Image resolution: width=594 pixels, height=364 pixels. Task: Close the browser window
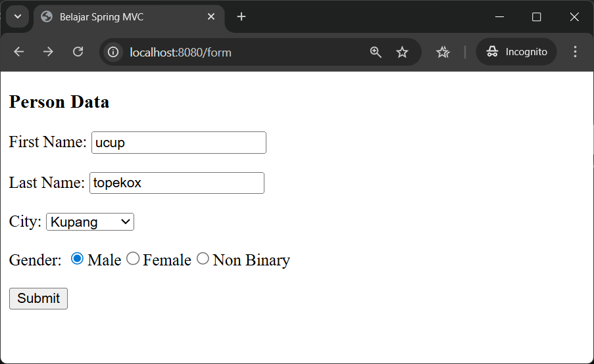tap(574, 16)
